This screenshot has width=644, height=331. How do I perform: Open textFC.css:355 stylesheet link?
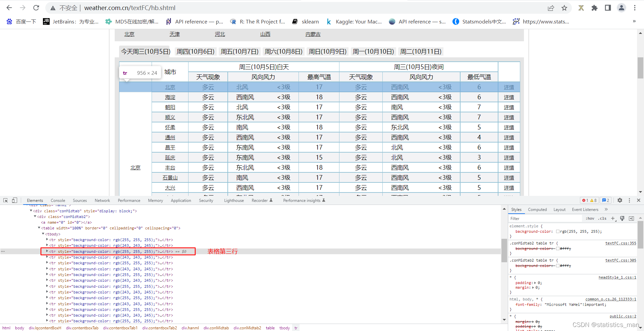click(621, 243)
